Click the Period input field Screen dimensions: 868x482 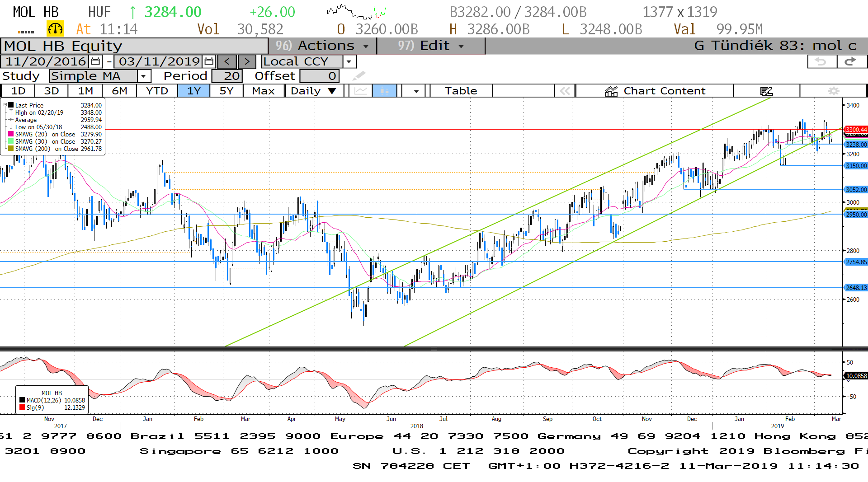click(x=227, y=76)
